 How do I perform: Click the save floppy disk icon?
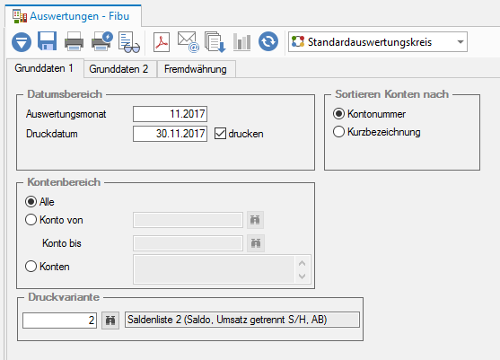(47, 41)
